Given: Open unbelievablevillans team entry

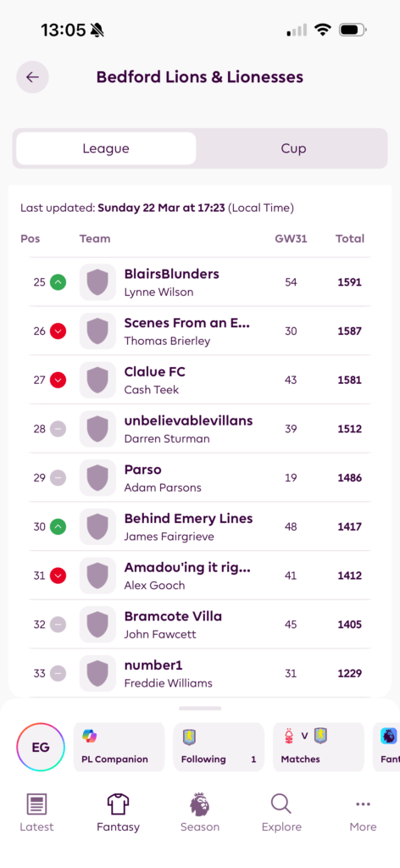Looking at the screenshot, I should [200, 428].
